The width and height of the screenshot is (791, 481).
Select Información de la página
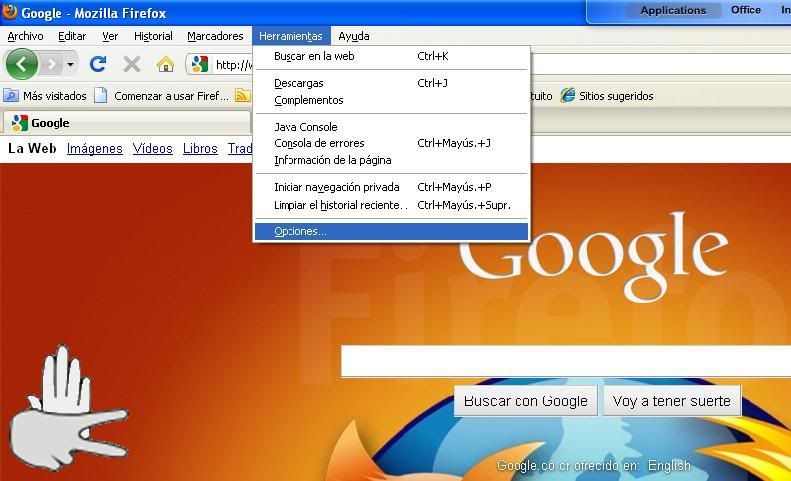(391, 160)
